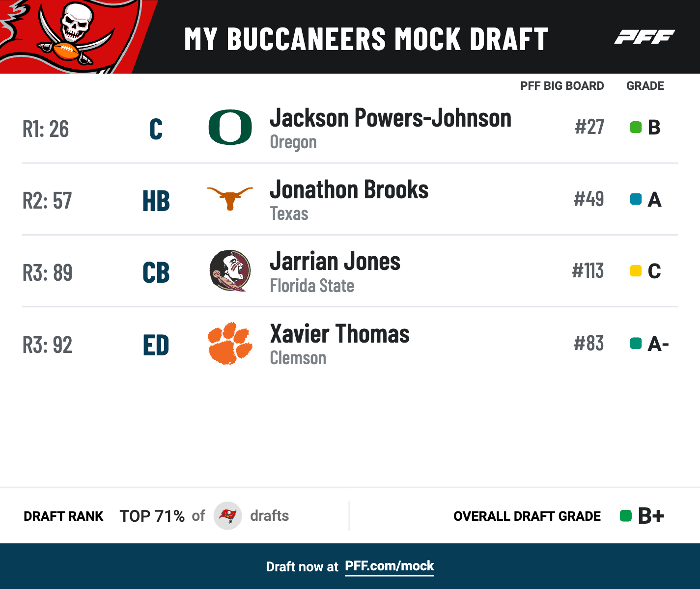Click the green B grade swatch
700x589 pixels.
coord(636,128)
